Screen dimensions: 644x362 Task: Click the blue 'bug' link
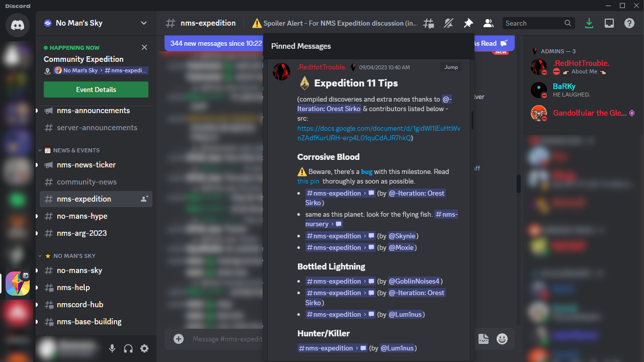[367, 171]
